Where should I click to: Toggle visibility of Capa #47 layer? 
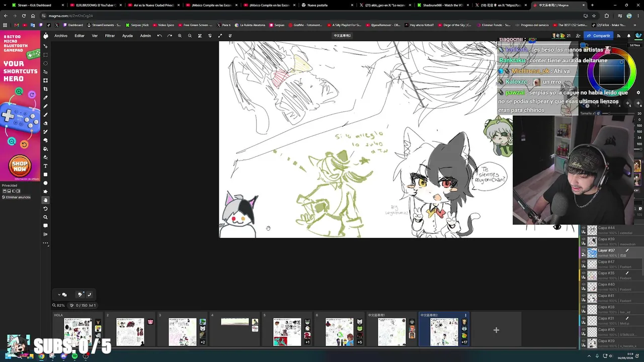584,262
